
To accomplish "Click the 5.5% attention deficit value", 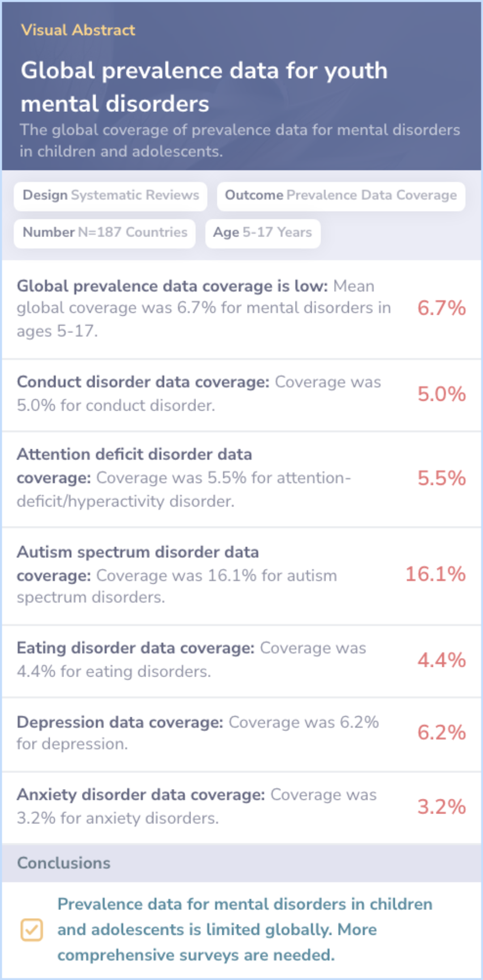I will (x=441, y=478).
